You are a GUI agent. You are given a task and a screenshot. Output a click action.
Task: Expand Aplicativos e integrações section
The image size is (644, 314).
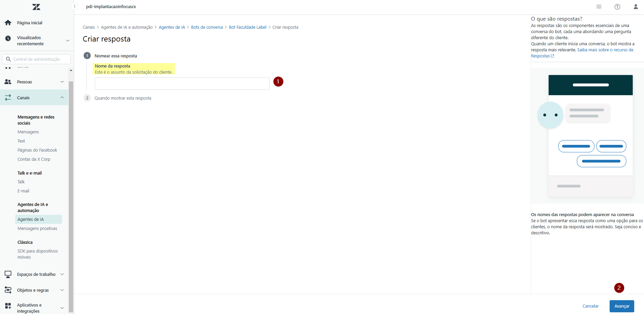pyautogui.click(x=62, y=308)
